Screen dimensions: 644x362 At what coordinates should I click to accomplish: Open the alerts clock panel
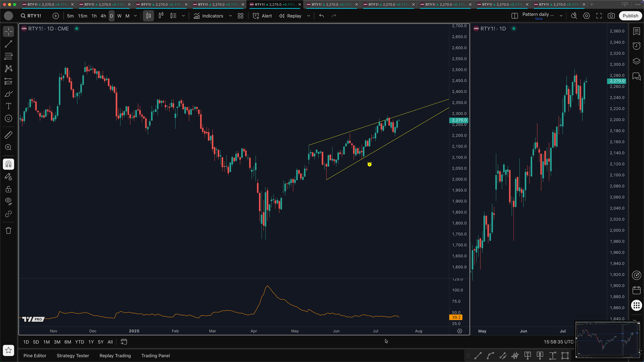pos(636,46)
